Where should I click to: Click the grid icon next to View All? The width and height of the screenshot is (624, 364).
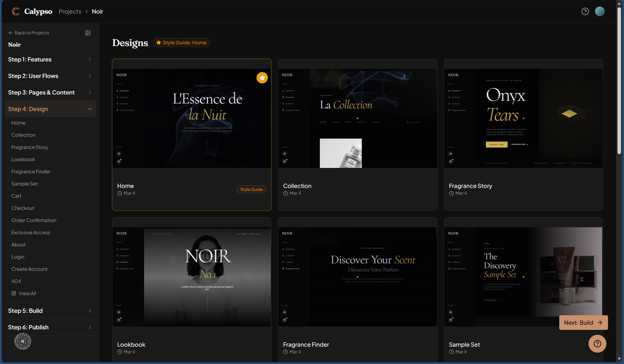(x=14, y=293)
